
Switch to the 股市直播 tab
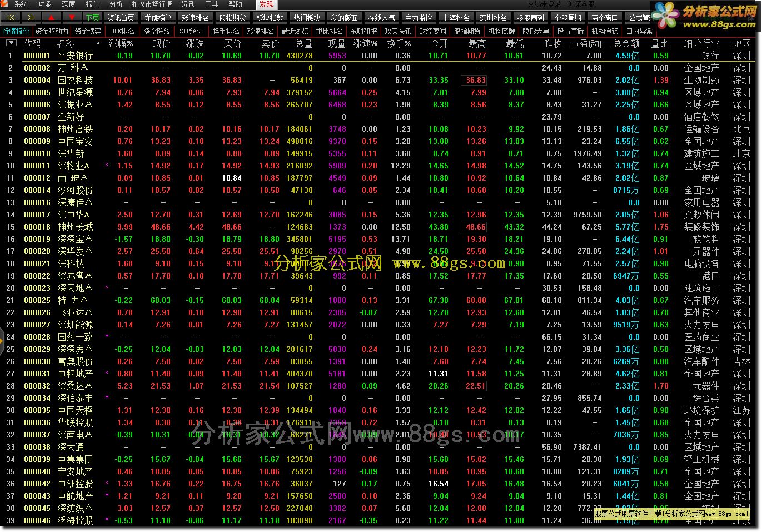tap(571, 31)
